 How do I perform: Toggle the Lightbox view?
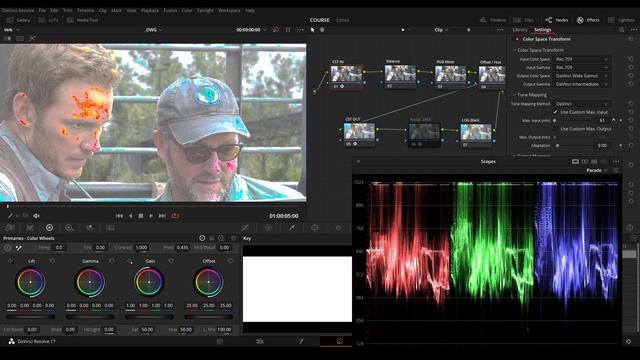(621, 20)
